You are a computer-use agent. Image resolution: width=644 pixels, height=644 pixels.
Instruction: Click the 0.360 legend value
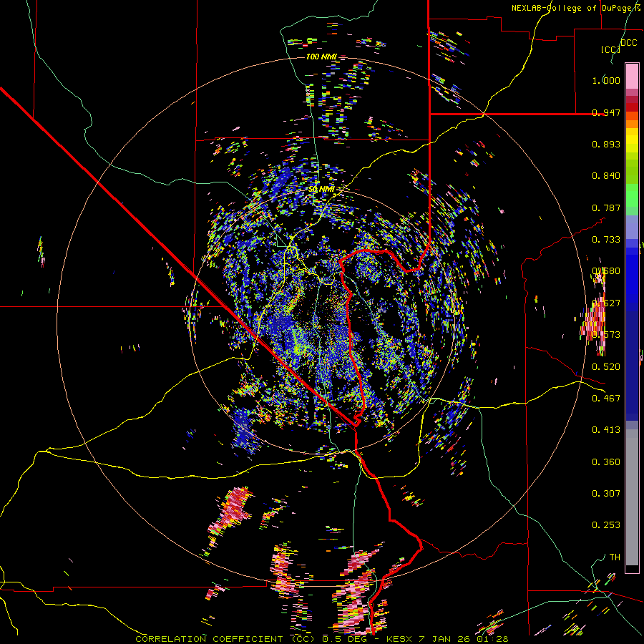(606, 462)
